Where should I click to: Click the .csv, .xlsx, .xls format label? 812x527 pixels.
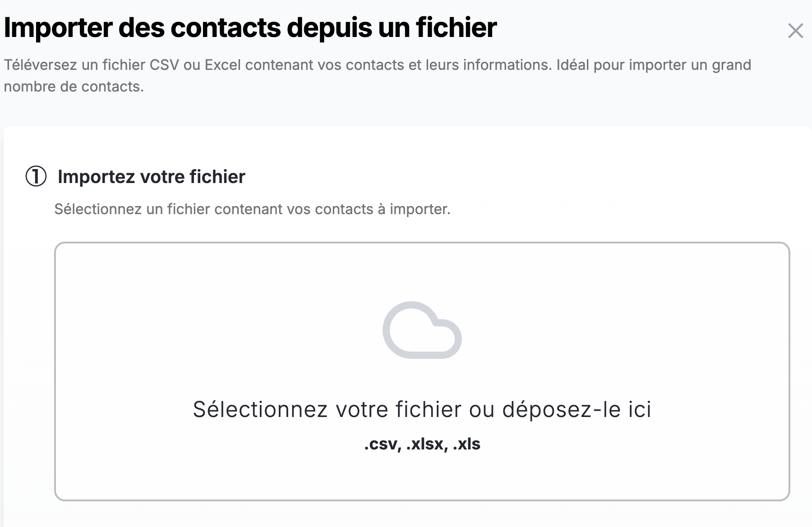[x=423, y=444]
